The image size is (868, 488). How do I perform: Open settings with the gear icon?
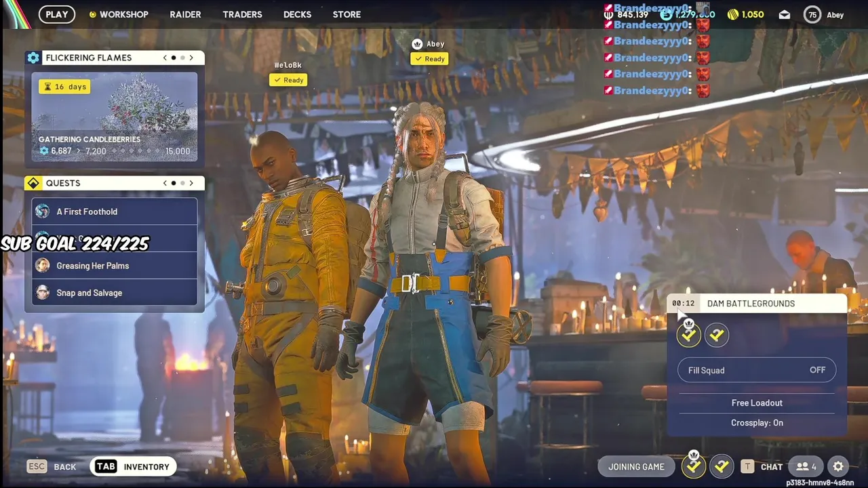(x=838, y=466)
